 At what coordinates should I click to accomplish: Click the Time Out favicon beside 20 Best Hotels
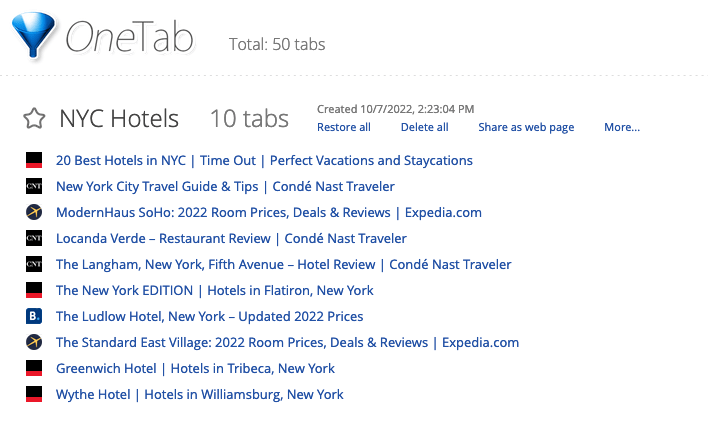pyautogui.click(x=34, y=160)
